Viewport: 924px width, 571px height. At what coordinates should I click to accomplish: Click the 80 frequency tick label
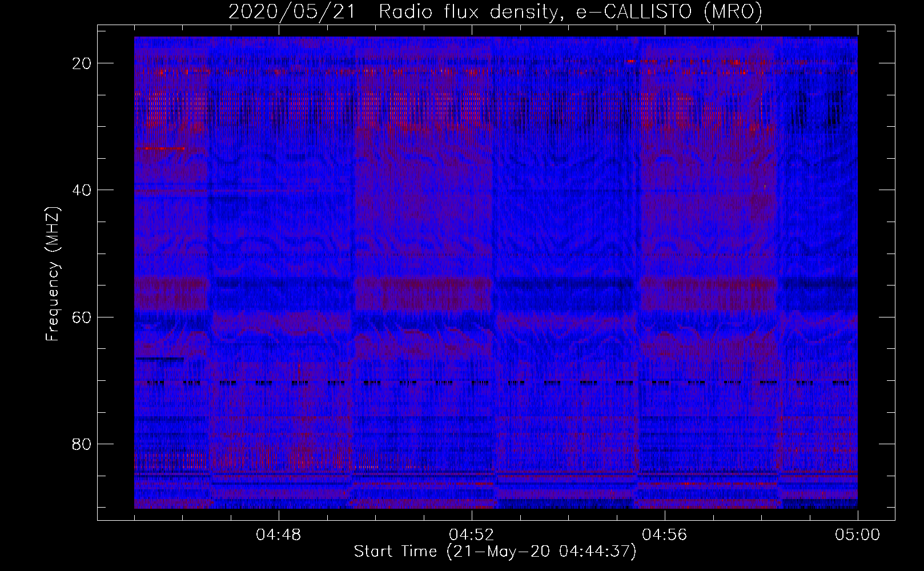point(82,444)
